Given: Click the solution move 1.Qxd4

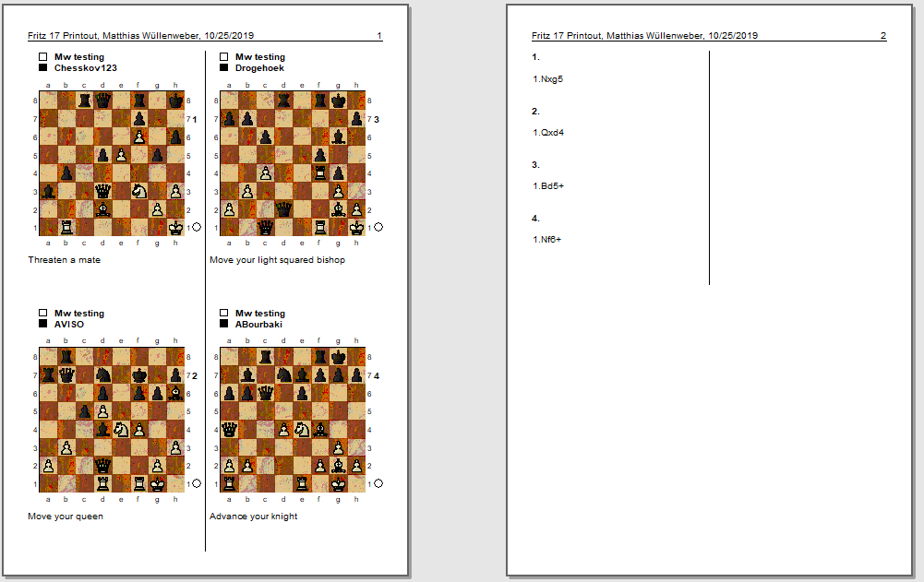Looking at the screenshot, I should [x=547, y=133].
